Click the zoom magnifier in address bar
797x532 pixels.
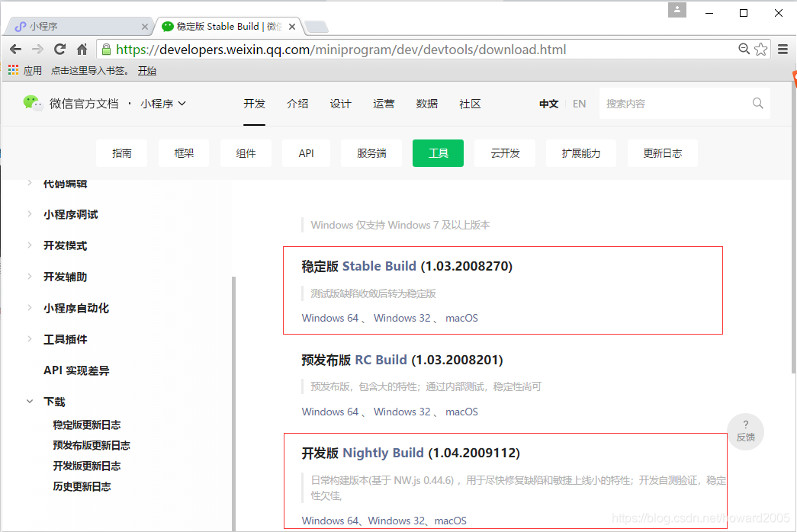[x=744, y=49]
